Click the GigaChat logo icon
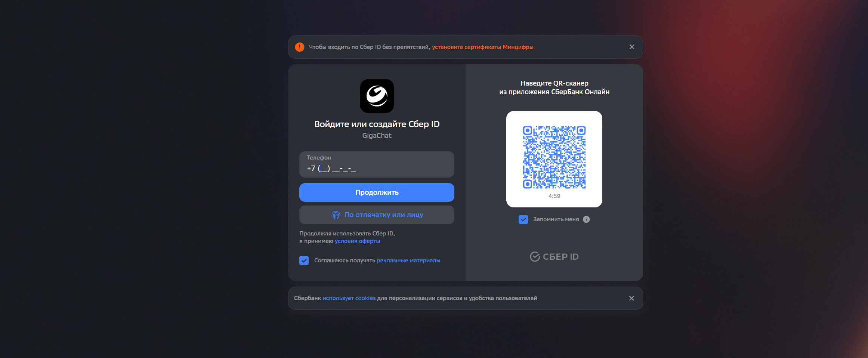 pyautogui.click(x=377, y=96)
